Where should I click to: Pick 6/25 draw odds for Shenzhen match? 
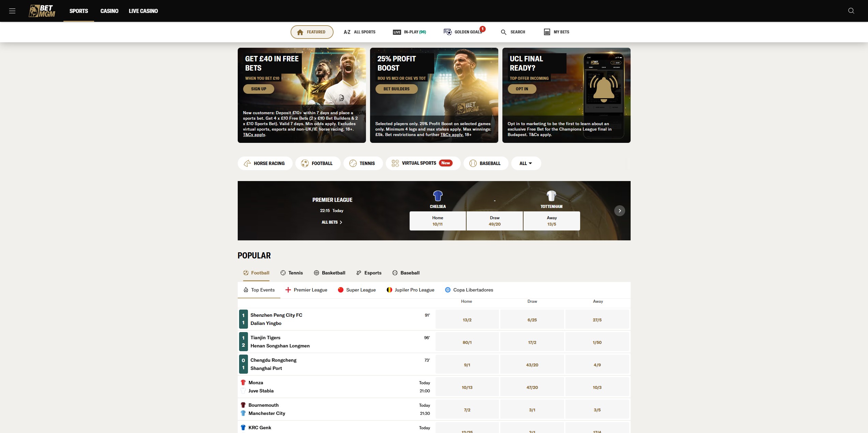click(x=532, y=320)
